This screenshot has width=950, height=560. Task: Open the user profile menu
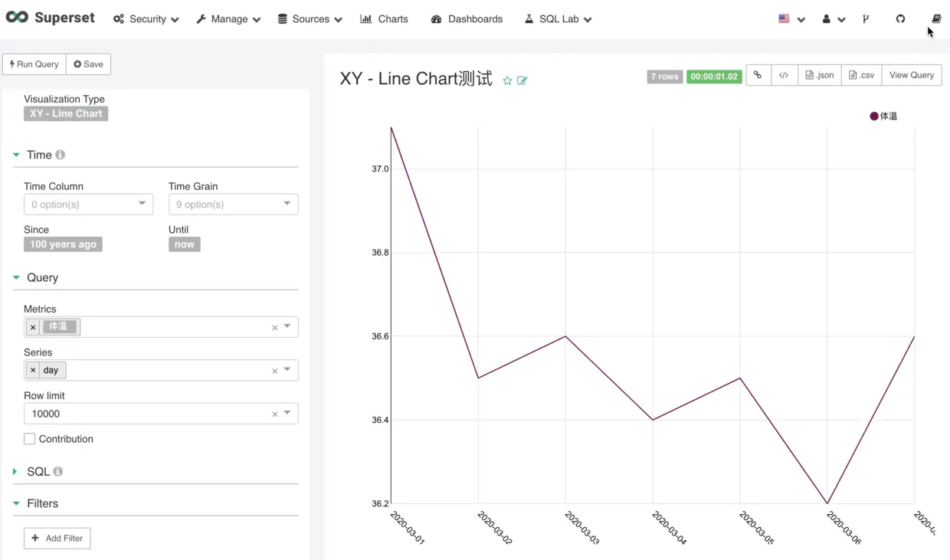click(834, 19)
